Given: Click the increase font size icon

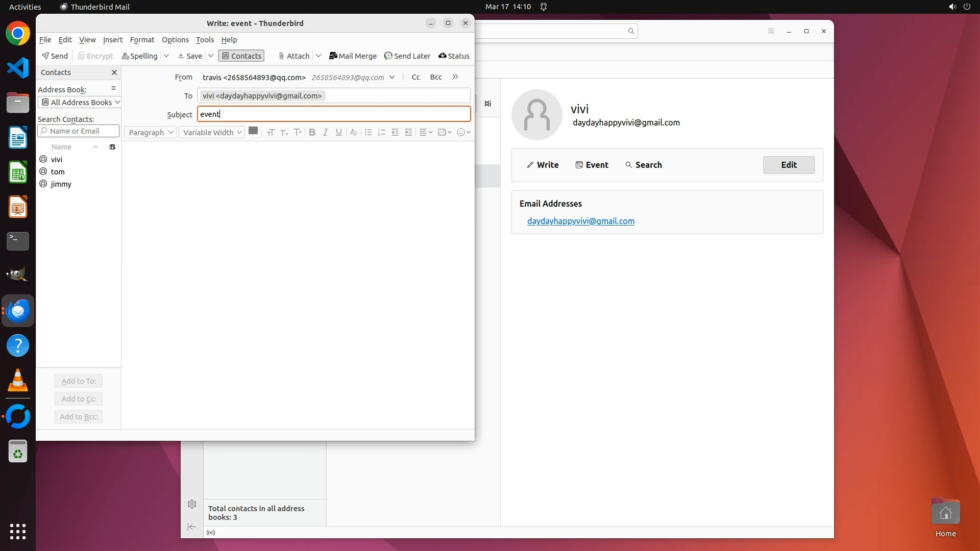Looking at the screenshot, I should tap(298, 132).
